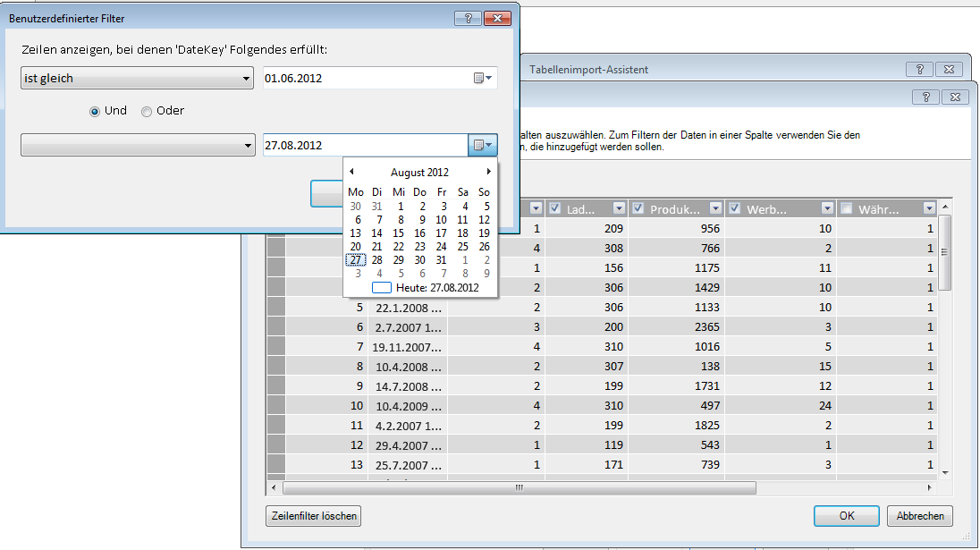This screenshot has height=550, width=980.
Task: Confirm with the OK button in preview dialog
Action: click(846, 516)
